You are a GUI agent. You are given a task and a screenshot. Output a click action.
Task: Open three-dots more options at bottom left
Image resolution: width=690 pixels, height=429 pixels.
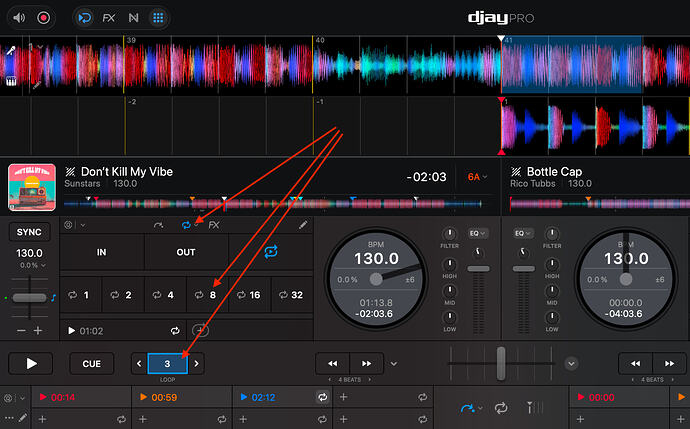pyautogui.click(x=9, y=417)
